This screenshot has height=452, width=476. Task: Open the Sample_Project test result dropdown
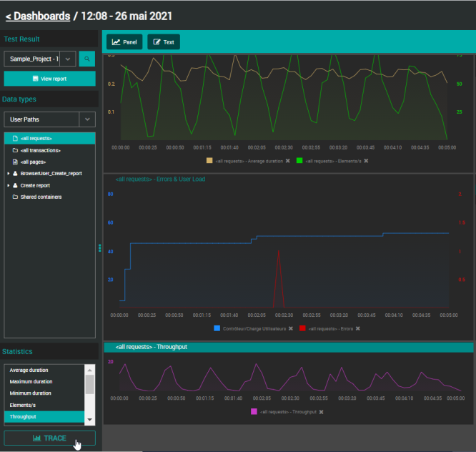point(67,59)
